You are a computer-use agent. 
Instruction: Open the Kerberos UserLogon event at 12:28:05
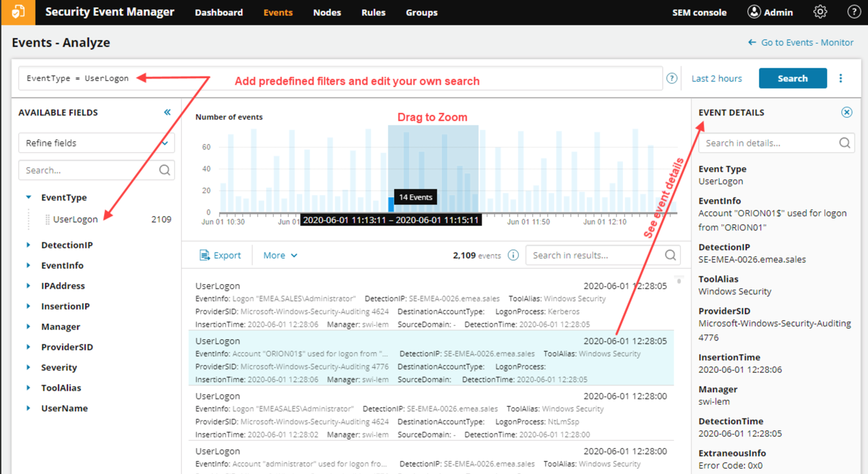point(431,305)
